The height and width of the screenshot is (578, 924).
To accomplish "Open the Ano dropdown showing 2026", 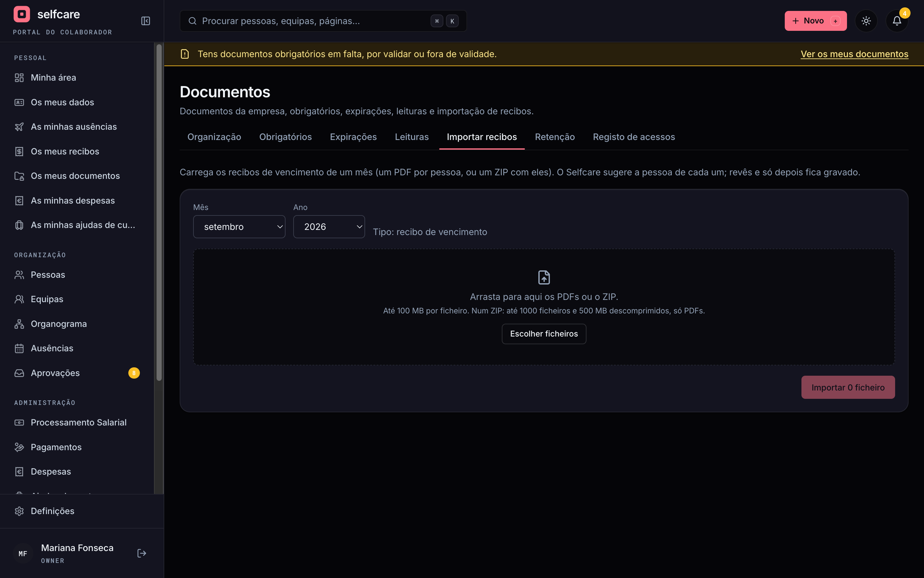I will coord(329,227).
